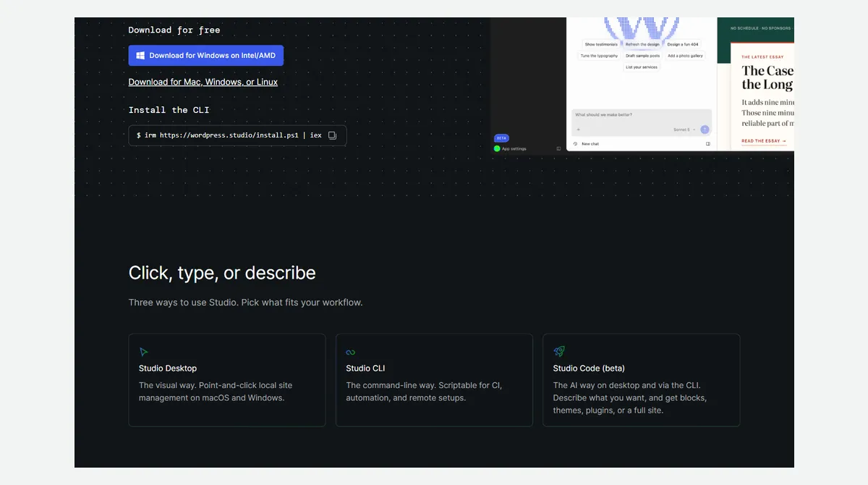The height and width of the screenshot is (485, 868).
Task: Choose 'List your services' suggestion chip
Action: (641, 67)
